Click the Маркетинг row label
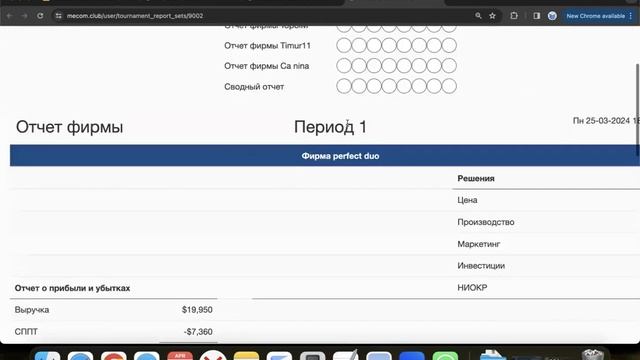 pyautogui.click(x=479, y=244)
